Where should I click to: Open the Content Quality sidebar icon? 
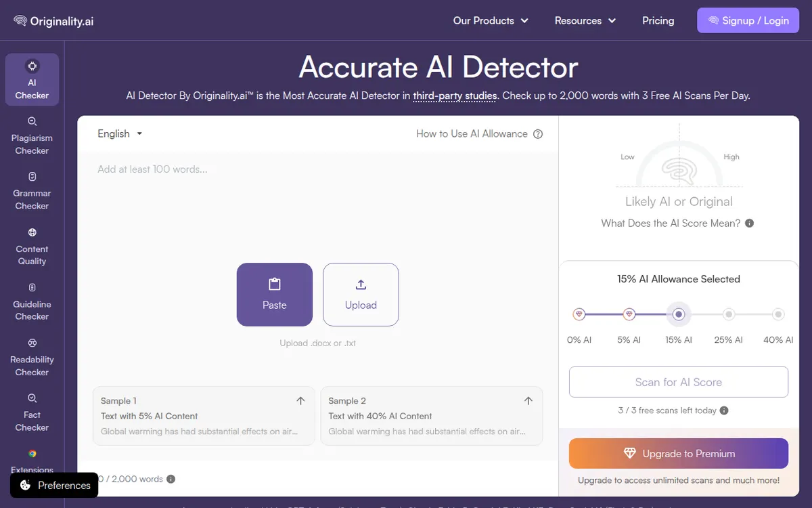32,232
